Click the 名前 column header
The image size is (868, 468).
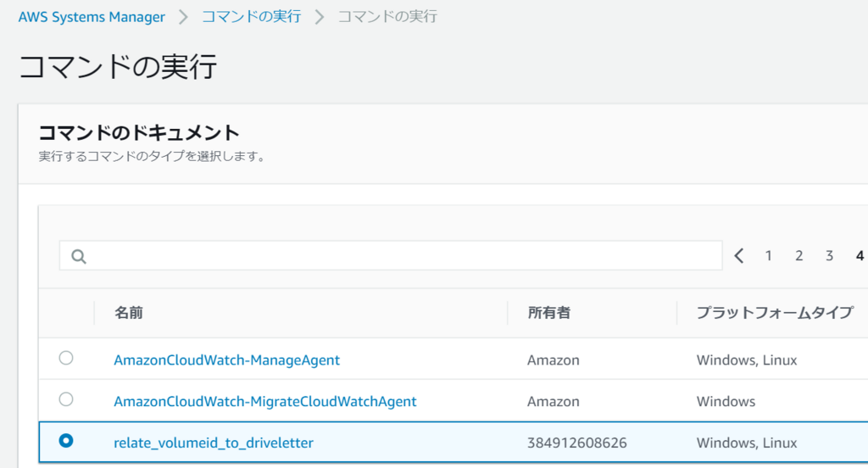click(129, 313)
